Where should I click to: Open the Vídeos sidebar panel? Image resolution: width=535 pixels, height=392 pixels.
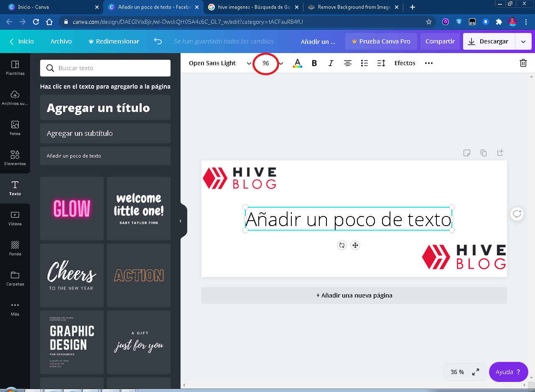[15, 219]
